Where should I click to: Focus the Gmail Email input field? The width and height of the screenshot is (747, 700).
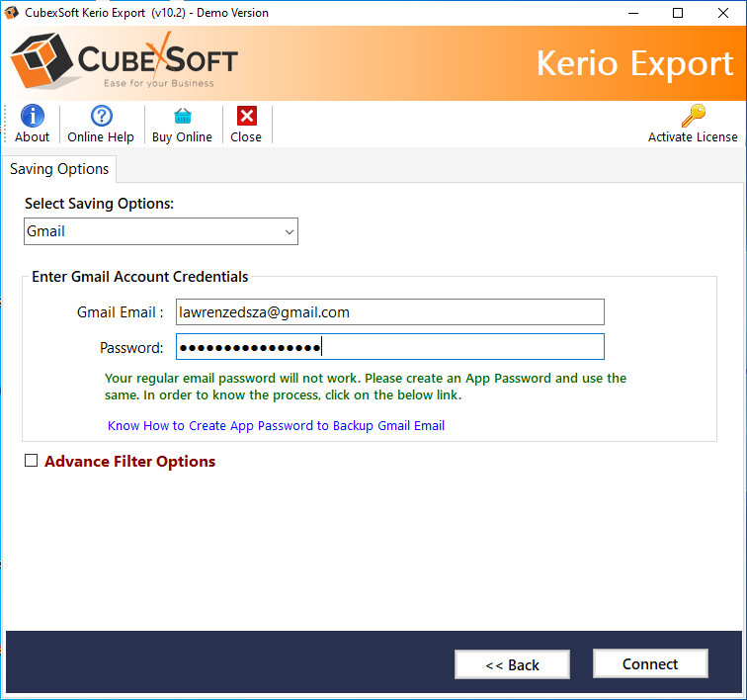coord(390,311)
